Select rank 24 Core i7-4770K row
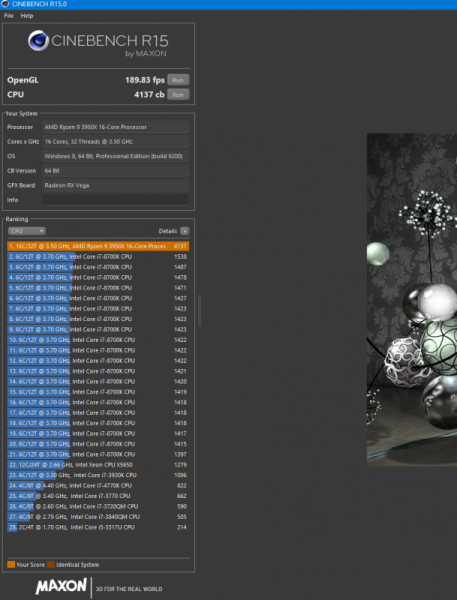 [98, 486]
